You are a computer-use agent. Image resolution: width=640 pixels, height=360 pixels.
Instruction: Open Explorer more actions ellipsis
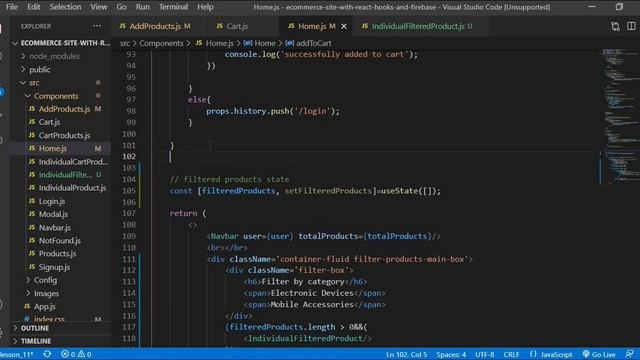click(x=97, y=26)
